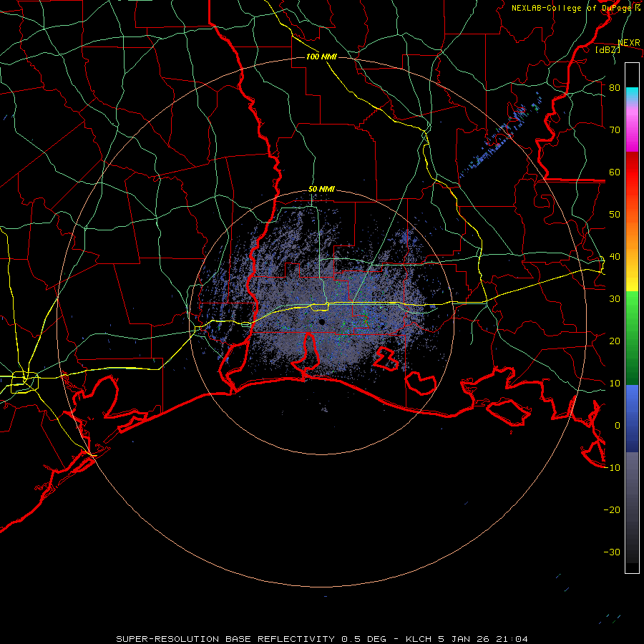Click the 60 value on the color scale
The image size is (644, 644).
tap(615, 172)
